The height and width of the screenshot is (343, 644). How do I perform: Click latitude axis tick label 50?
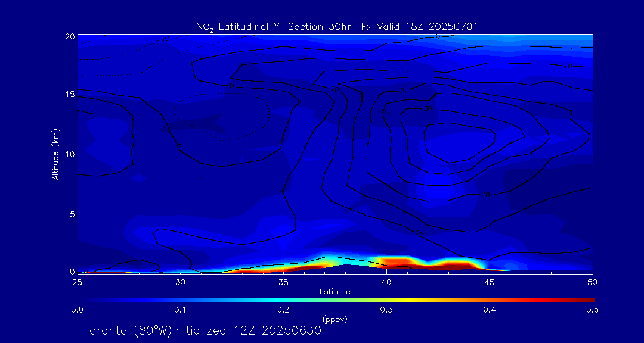(x=593, y=282)
